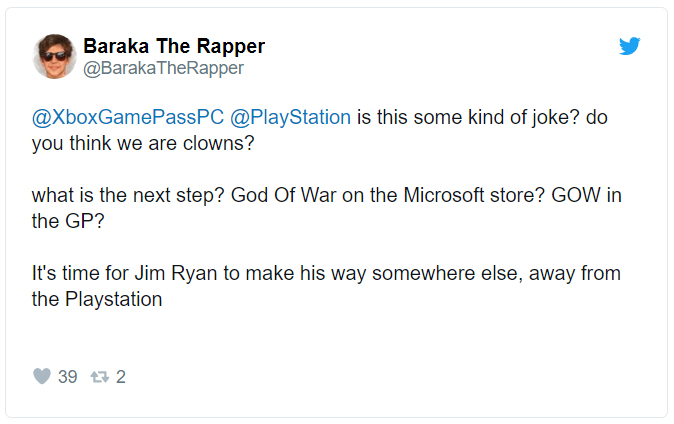Like the tweet with the heart icon
674x424 pixels.
point(42,376)
